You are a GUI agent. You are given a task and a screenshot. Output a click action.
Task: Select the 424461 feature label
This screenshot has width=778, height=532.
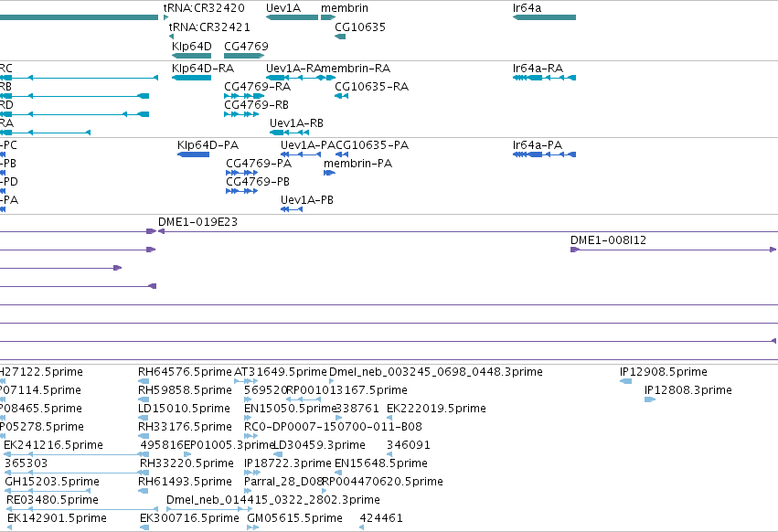[x=381, y=518]
